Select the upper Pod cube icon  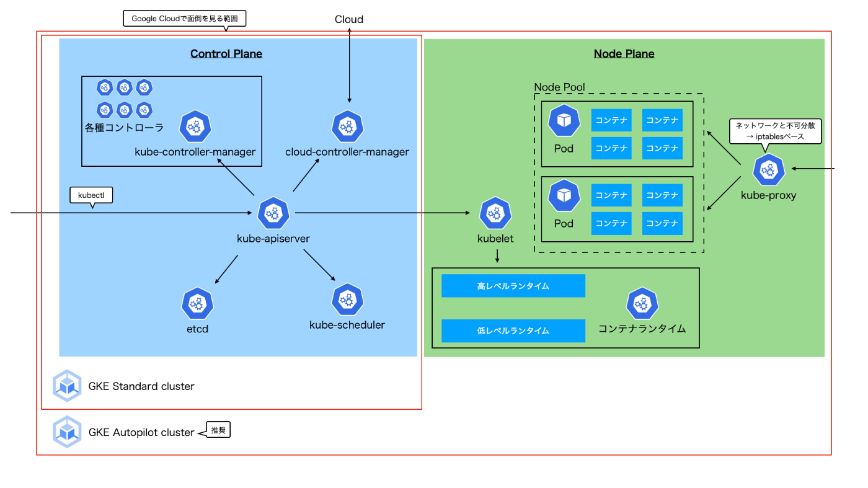[564, 121]
